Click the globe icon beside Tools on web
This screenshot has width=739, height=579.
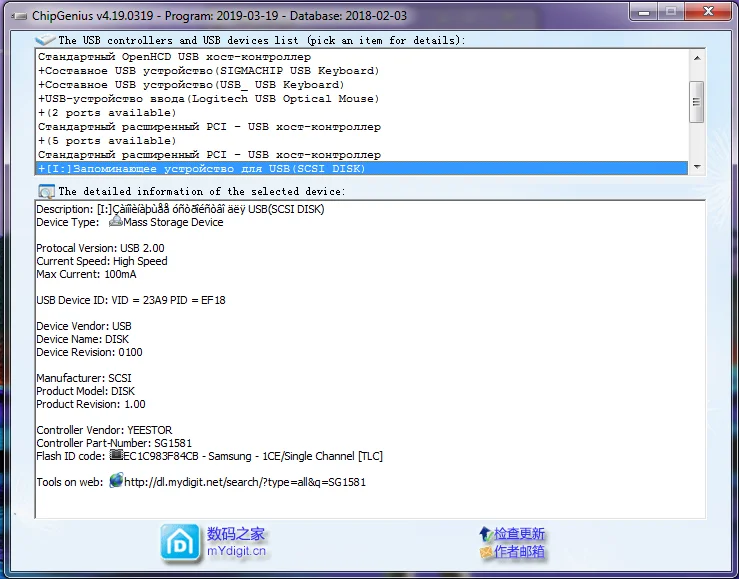coord(116,481)
